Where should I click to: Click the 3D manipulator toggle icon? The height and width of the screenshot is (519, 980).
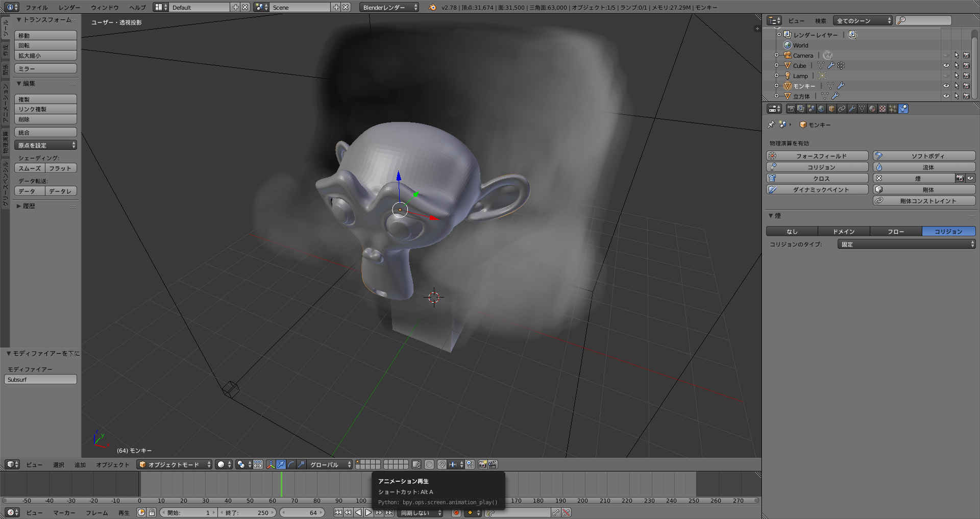[271, 464]
